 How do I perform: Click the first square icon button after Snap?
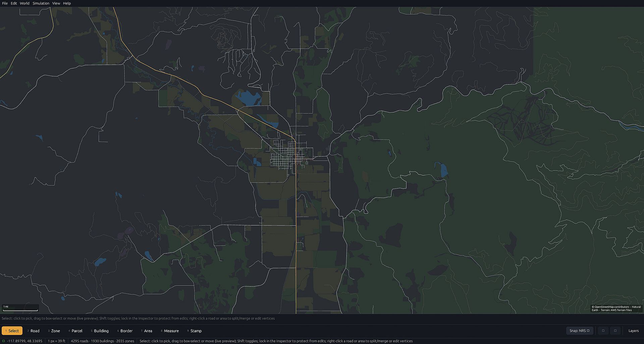[603, 331]
